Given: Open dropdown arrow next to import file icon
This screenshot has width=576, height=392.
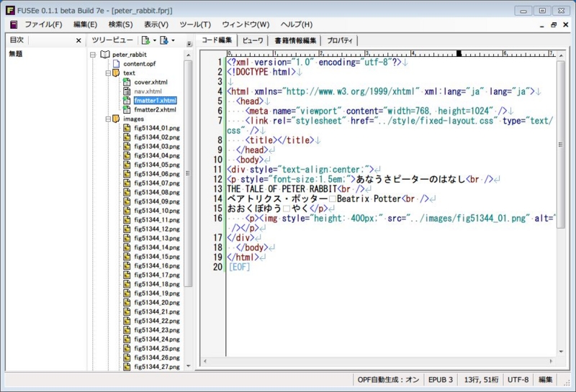Looking at the screenshot, I should coord(173,40).
